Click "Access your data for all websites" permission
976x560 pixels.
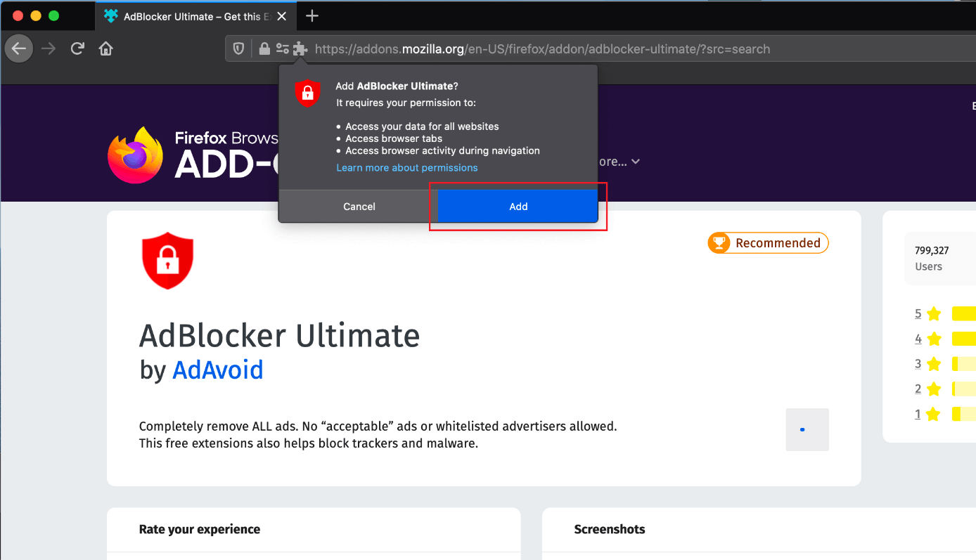tap(422, 126)
